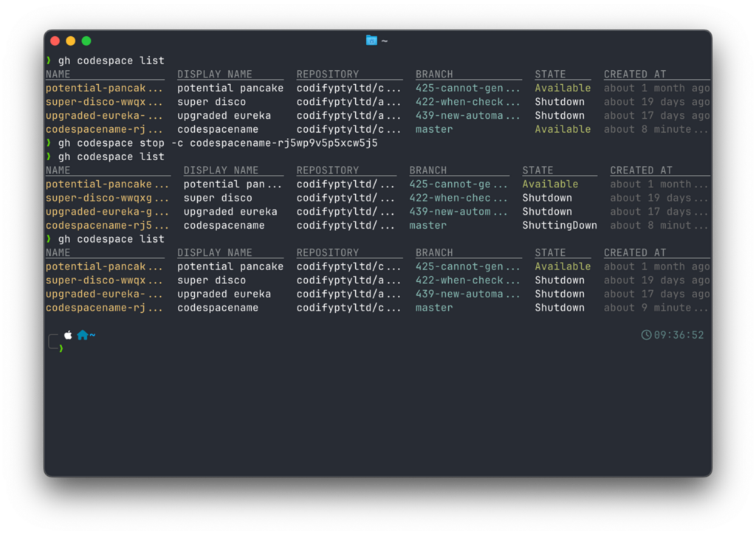Zoom the terminal with the green button
Screen dimensions: 756x535
86,41
